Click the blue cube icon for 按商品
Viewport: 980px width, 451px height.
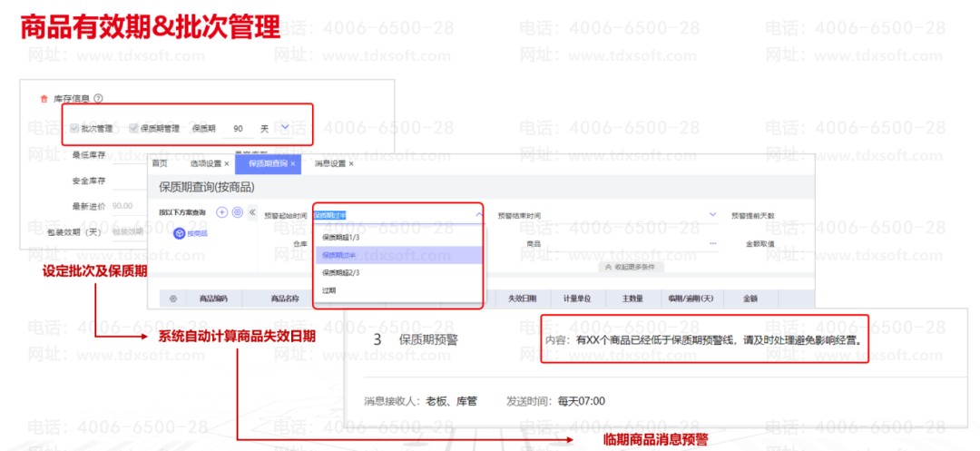(180, 233)
